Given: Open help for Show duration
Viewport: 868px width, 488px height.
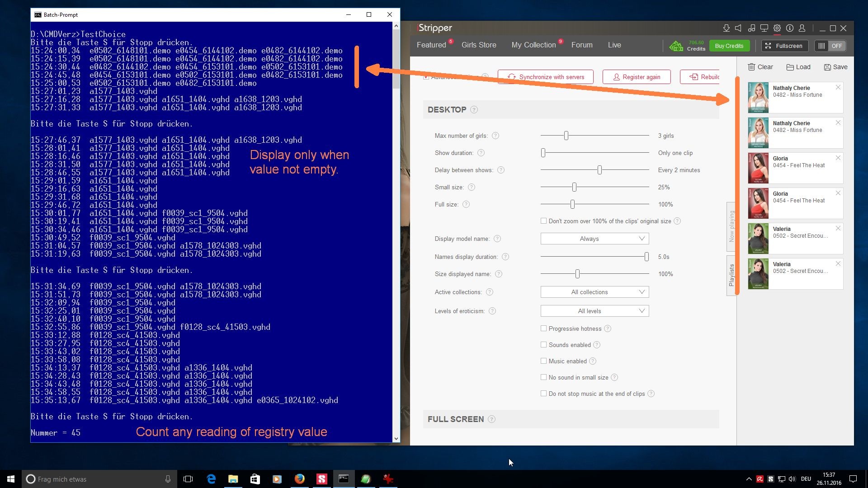Looking at the screenshot, I should pos(481,153).
